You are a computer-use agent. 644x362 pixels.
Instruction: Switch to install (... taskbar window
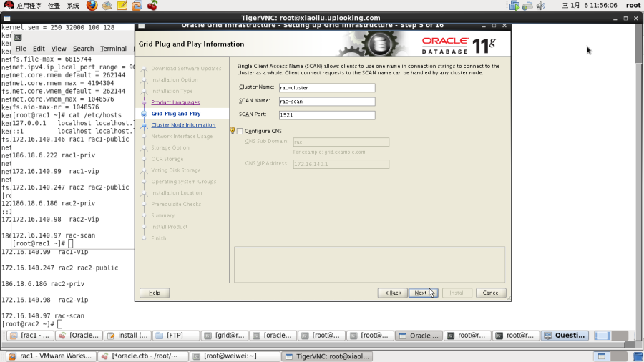coord(127,336)
